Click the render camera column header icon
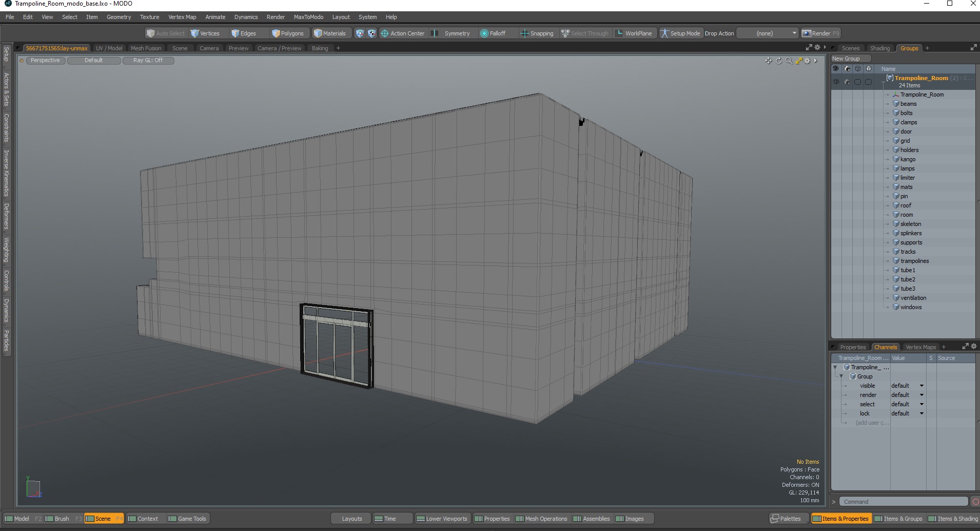 point(847,69)
